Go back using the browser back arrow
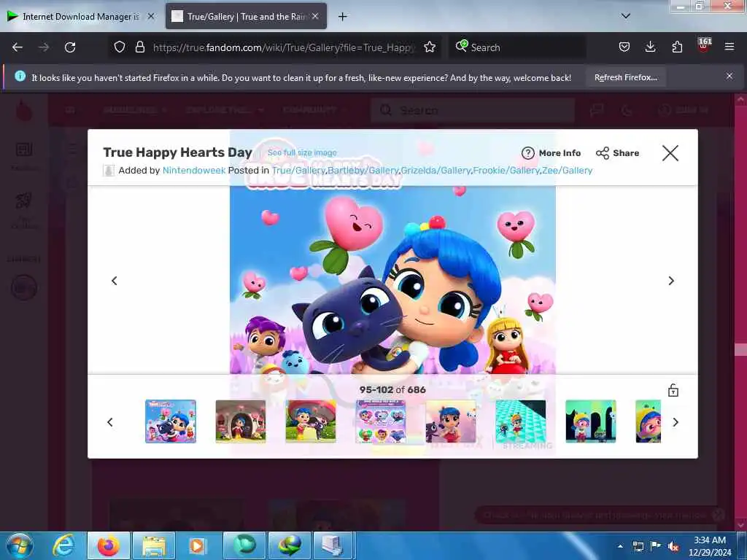The image size is (747, 560). (x=18, y=47)
